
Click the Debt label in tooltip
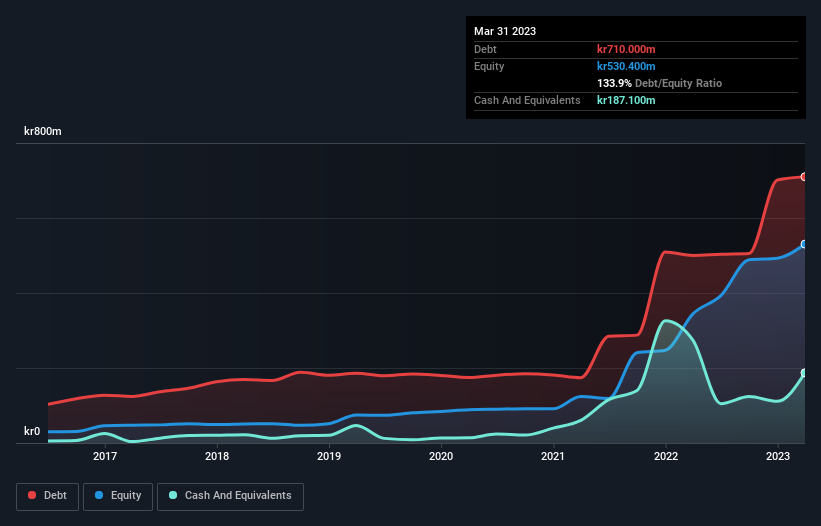click(x=485, y=49)
